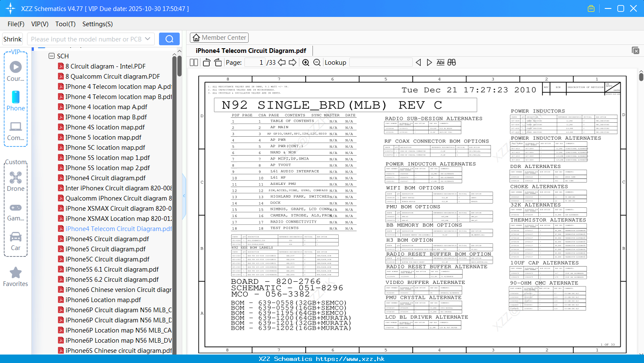The width and height of the screenshot is (644, 363).
Task: Open iPhone4S Circuit diagram.pdf
Action: tap(107, 239)
